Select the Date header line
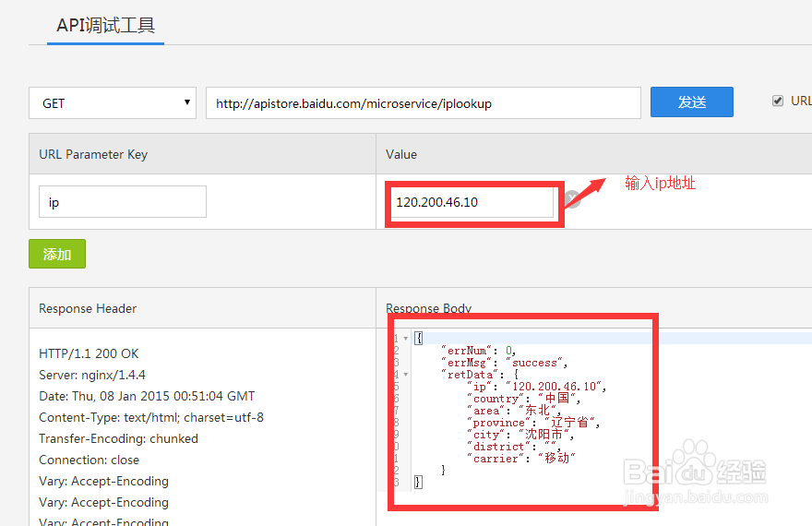 pyautogui.click(x=147, y=396)
